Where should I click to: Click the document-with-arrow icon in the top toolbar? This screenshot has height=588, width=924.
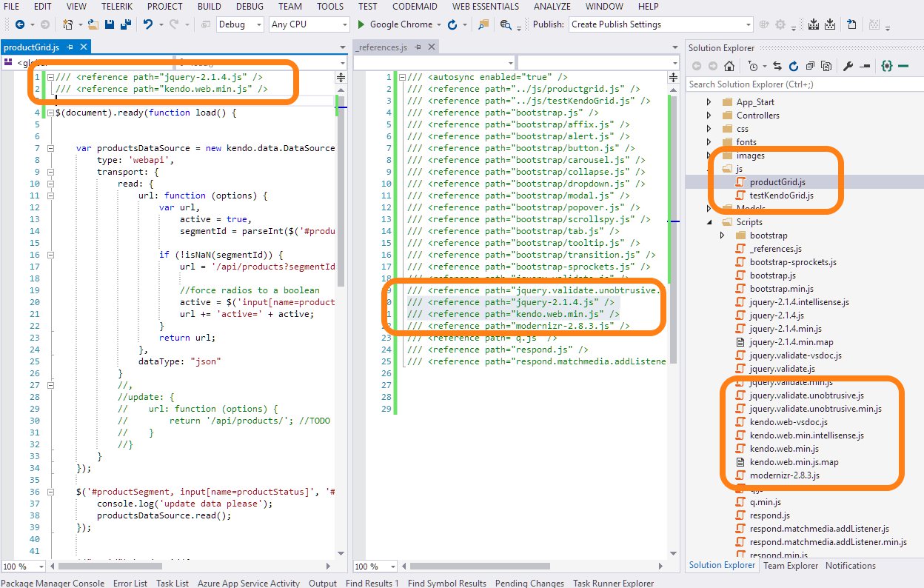click(851, 24)
